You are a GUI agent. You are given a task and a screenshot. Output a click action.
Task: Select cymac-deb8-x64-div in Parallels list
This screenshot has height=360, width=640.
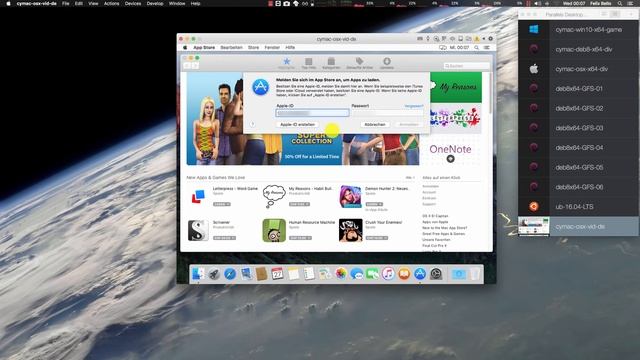[x=578, y=49]
